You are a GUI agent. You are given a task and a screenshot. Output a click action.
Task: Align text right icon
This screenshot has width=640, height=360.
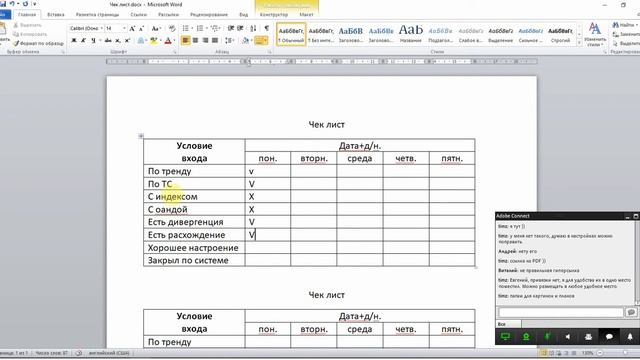point(205,40)
